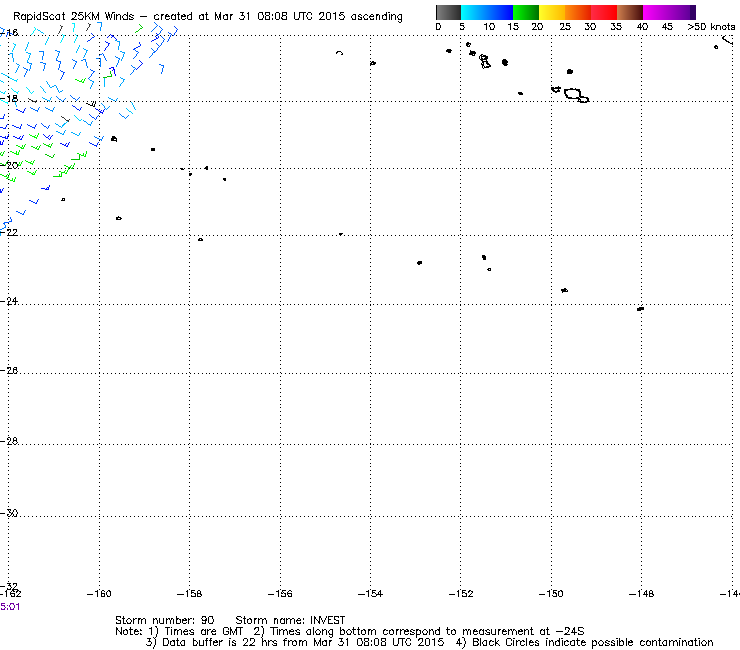Click the latitude label -20
Screen dimensions: 740x650
[9, 165]
